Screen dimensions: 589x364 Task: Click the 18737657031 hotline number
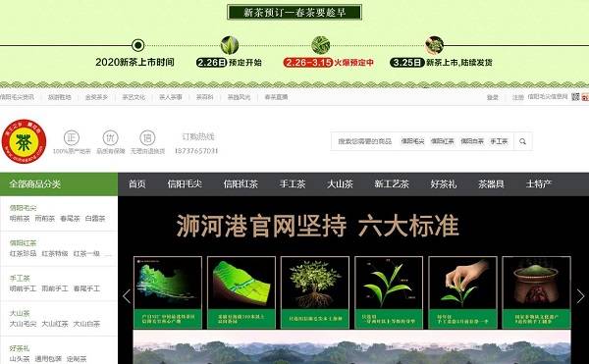pyautogui.click(x=196, y=151)
